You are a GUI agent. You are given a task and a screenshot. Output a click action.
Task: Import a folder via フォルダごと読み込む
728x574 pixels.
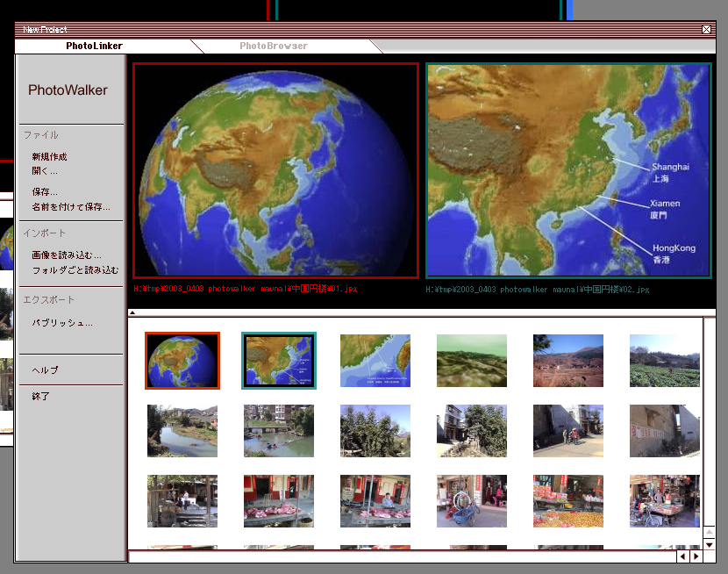coord(75,270)
